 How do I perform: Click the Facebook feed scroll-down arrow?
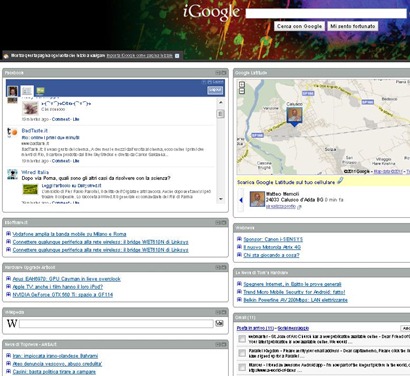pyautogui.click(x=220, y=199)
